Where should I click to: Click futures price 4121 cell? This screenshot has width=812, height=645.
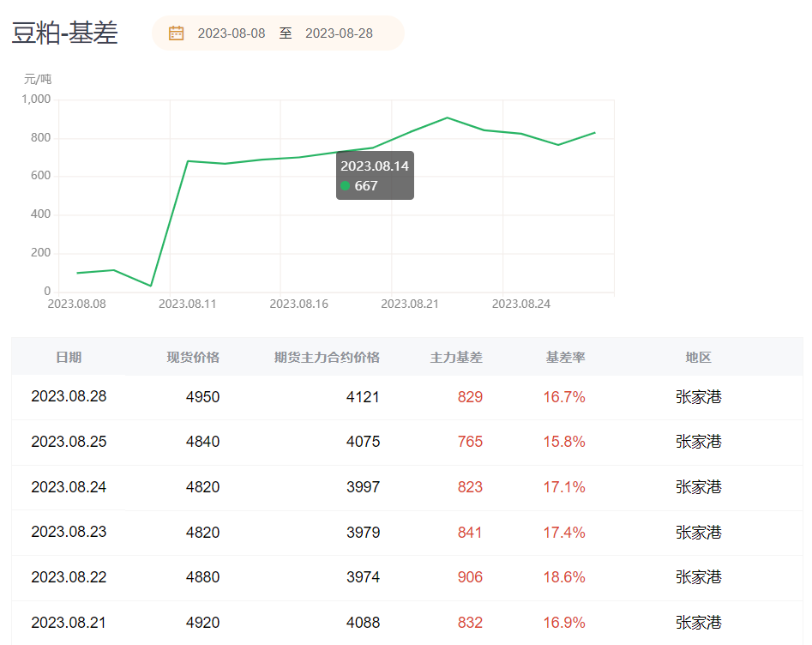pyautogui.click(x=363, y=397)
